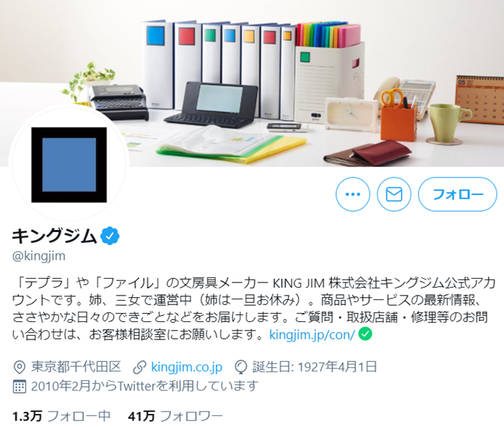The image size is (504, 427).
Task: Open the kingjim.jp/con/ link
Action: coord(312,334)
